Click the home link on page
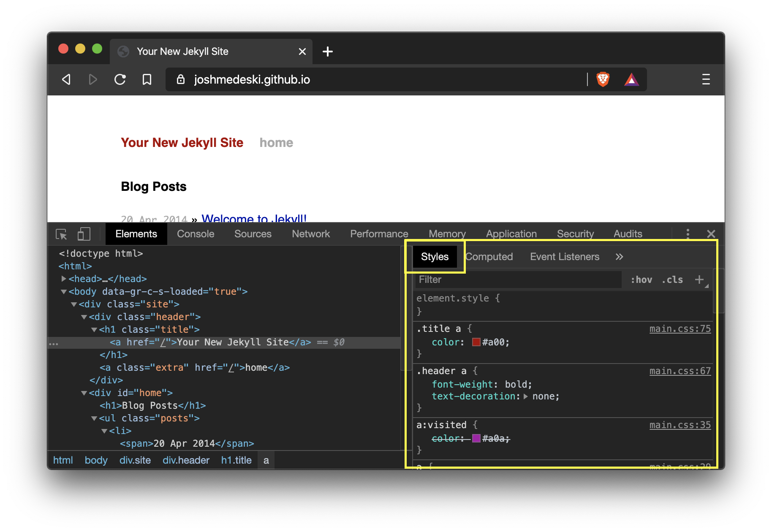The width and height of the screenshot is (772, 532). point(276,143)
